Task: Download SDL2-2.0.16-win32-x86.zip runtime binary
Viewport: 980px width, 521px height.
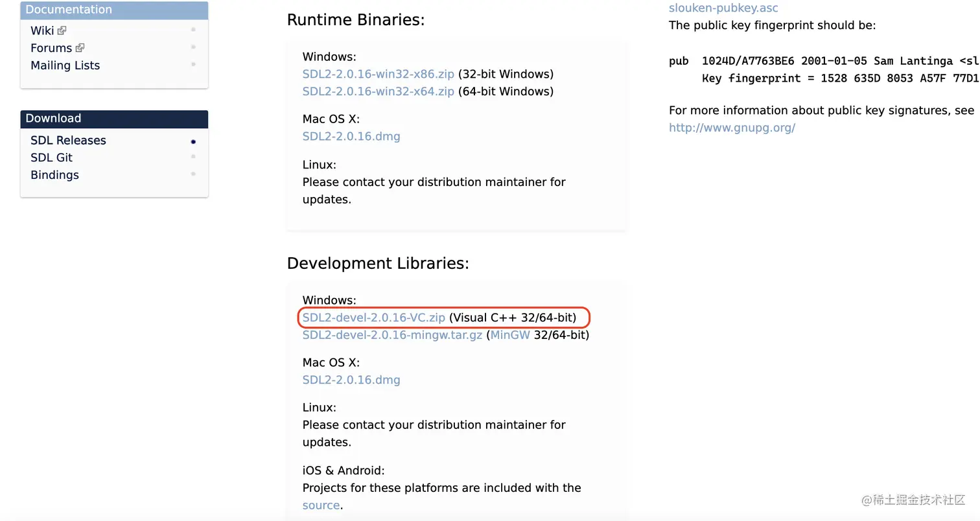Action: tap(378, 74)
